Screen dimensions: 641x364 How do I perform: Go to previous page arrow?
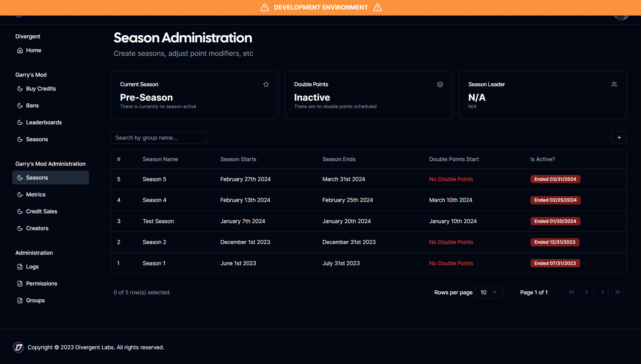(x=587, y=292)
